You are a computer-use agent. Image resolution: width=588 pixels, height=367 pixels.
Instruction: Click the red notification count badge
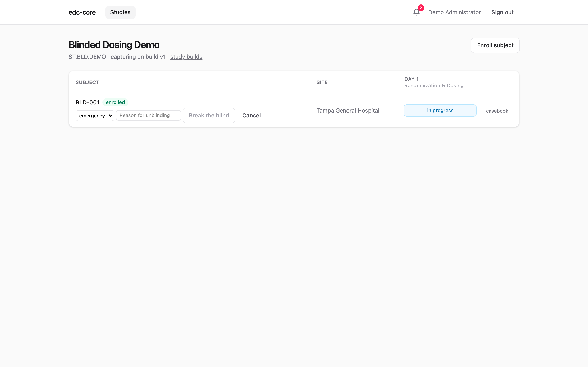click(421, 8)
